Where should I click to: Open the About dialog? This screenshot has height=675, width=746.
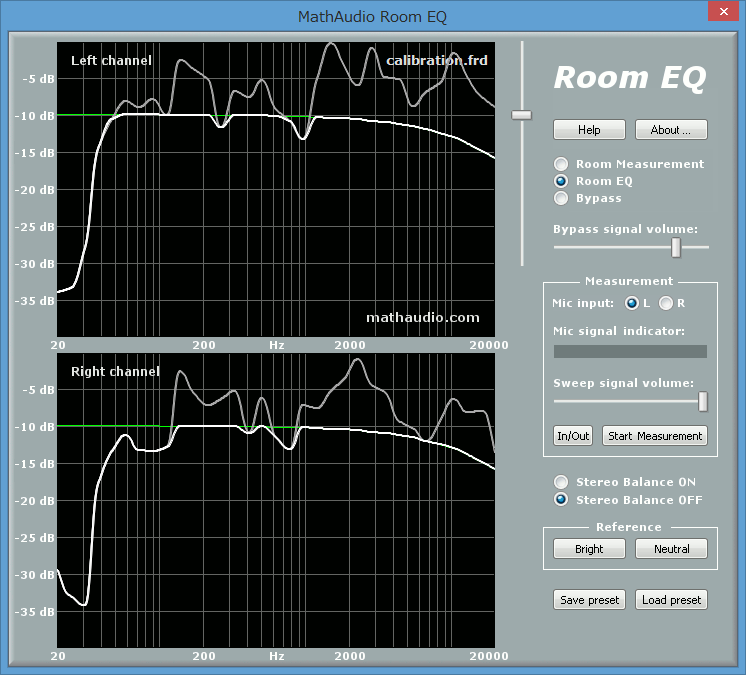tap(671, 130)
